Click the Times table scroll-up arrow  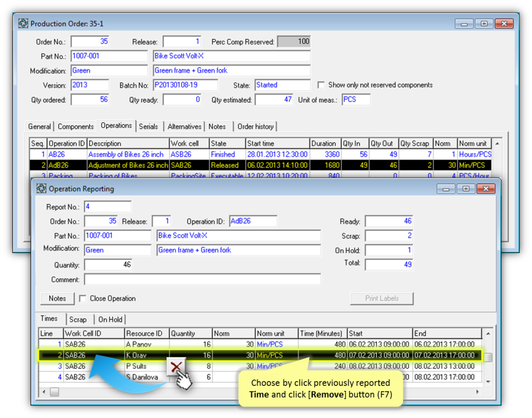pos(488,334)
